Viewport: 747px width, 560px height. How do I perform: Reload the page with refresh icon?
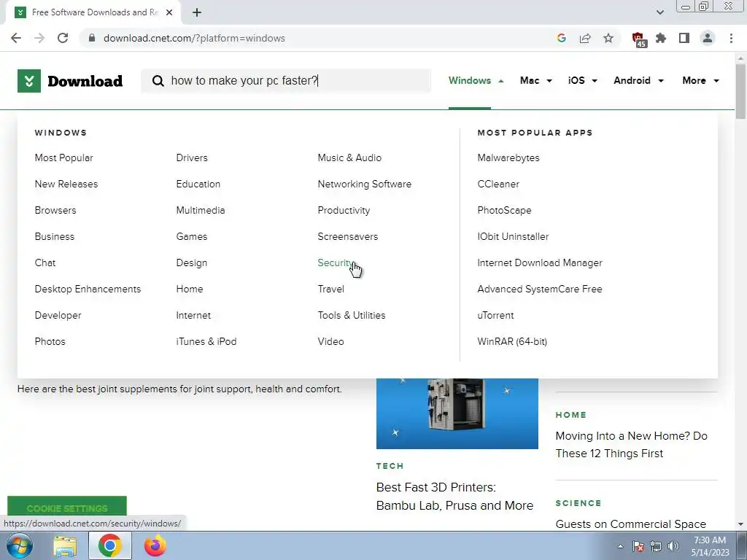[x=63, y=38]
